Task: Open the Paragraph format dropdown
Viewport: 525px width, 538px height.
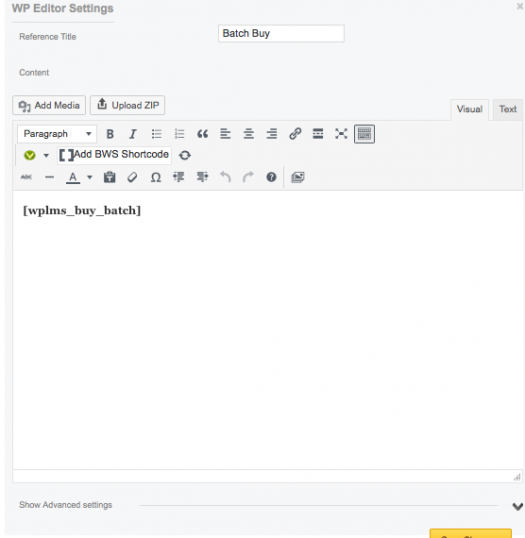Action: click(57, 134)
